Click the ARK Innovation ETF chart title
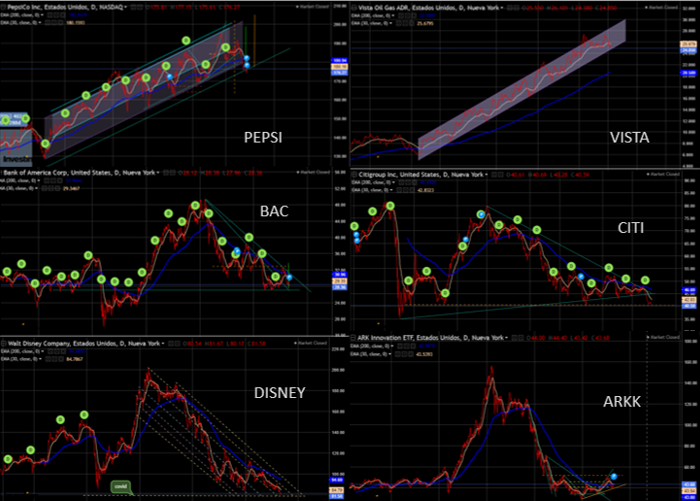 click(430, 338)
